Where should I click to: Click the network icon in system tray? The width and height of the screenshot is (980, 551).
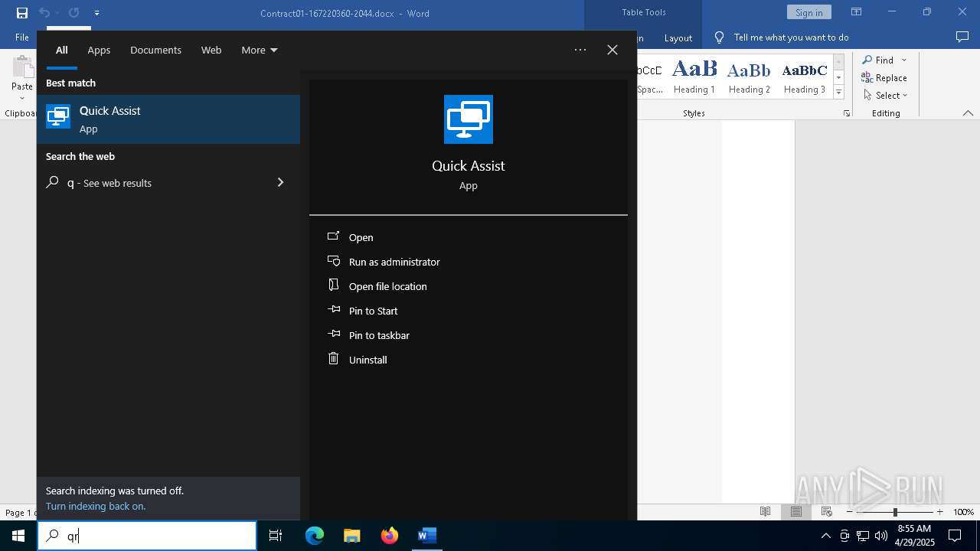pos(863,536)
